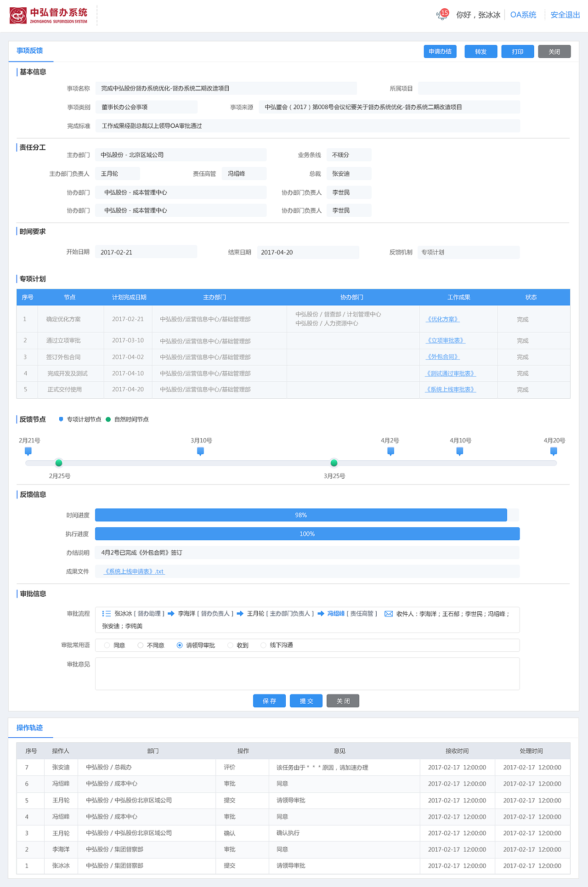The image size is (588, 887).
Task: Open the 《外包合同》 link
Action: coord(443,357)
